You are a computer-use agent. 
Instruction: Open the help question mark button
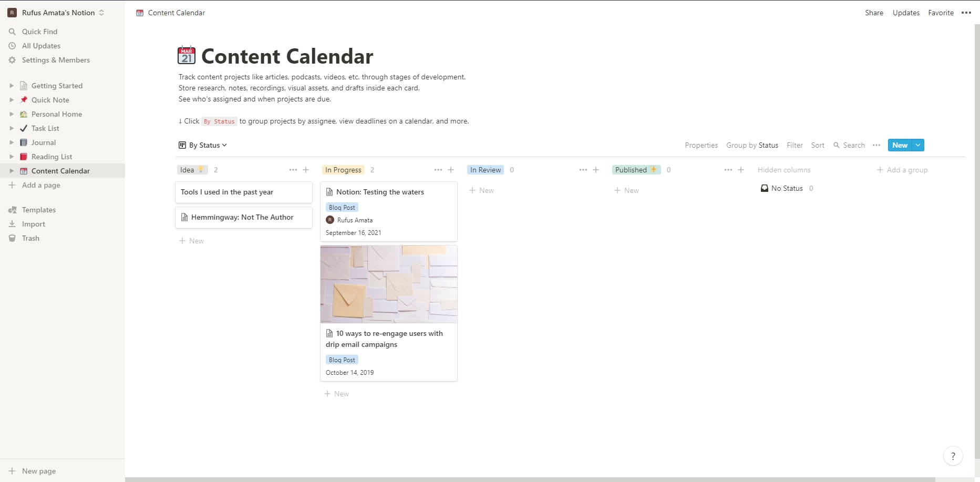pos(953,456)
